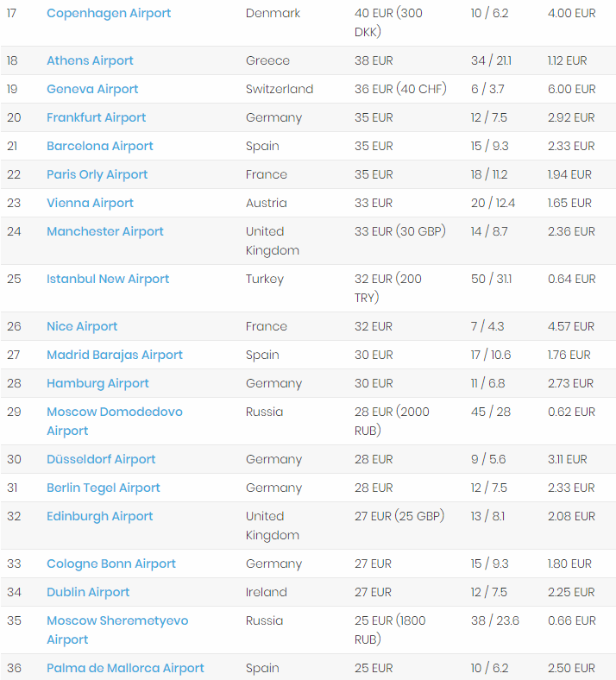Viewport: 616px width, 680px height.
Task: Open Hamburg Airport page
Action: coord(97,383)
